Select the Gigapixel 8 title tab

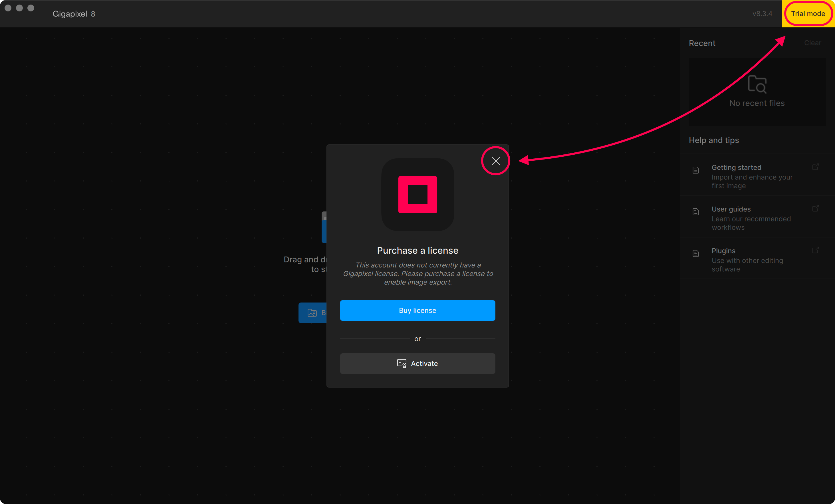[x=74, y=14]
